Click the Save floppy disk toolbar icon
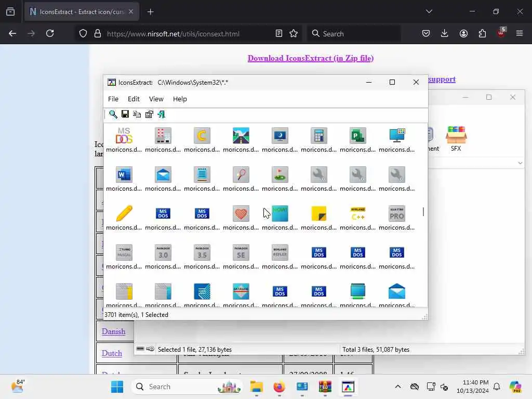The width and height of the screenshot is (532, 399). point(125,114)
